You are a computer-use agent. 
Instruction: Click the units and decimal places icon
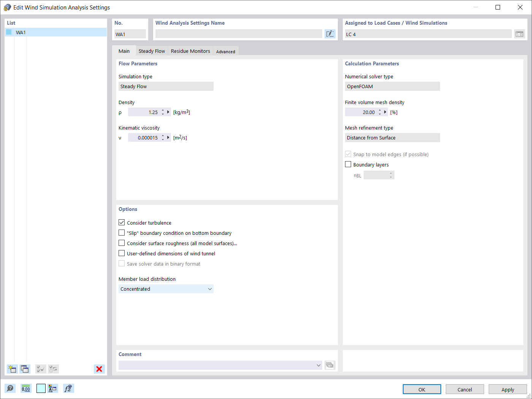[x=26, y=388]
